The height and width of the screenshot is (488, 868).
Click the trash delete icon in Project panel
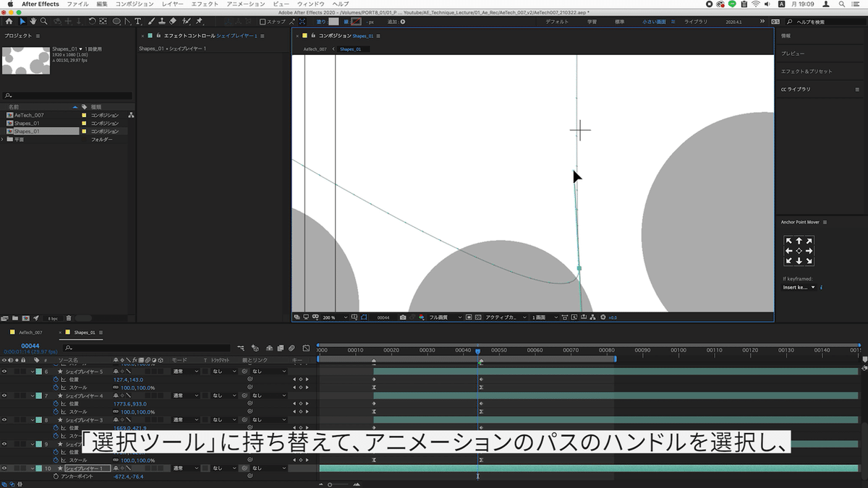(x=69, y=317)
